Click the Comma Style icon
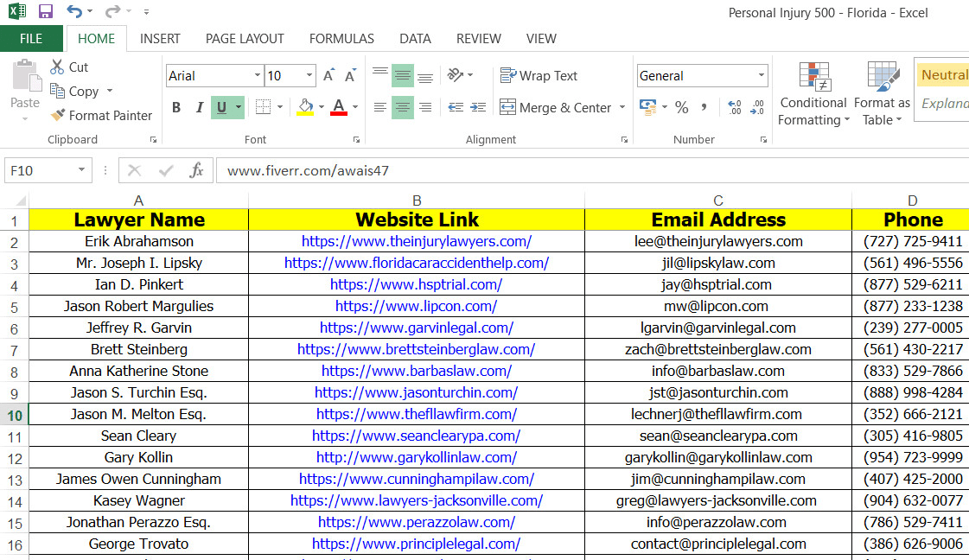 pos(703,108)
